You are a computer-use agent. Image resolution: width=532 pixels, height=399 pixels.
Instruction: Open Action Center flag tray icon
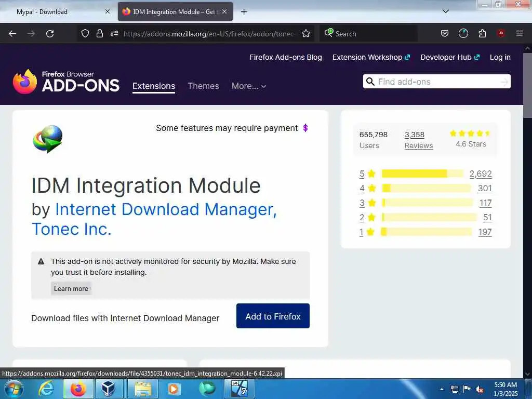467,389
